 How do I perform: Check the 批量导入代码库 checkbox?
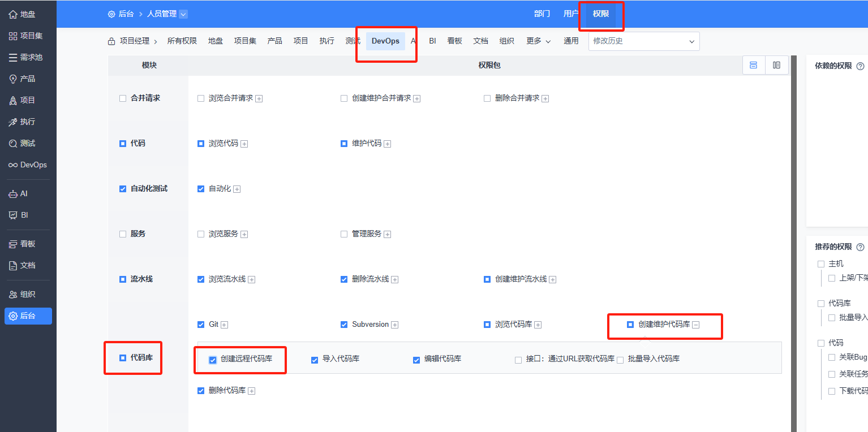tap(620, 360)
